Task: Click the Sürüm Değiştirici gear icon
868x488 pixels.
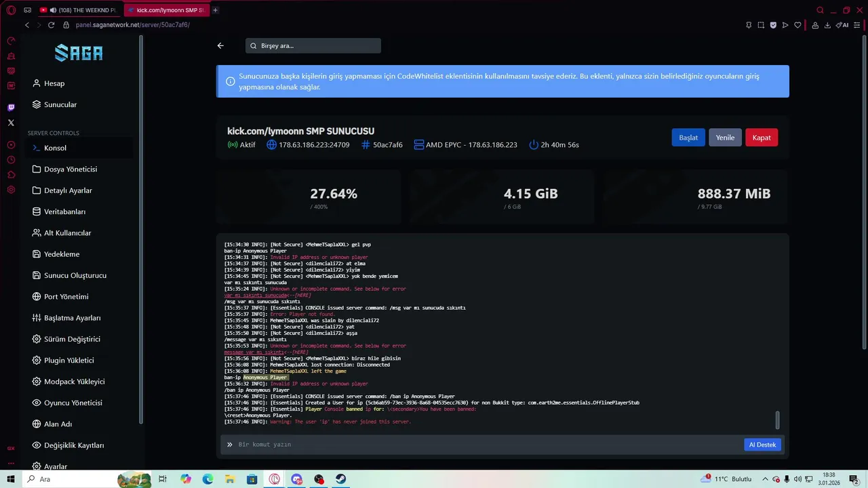Action: (x=37, y=339)
